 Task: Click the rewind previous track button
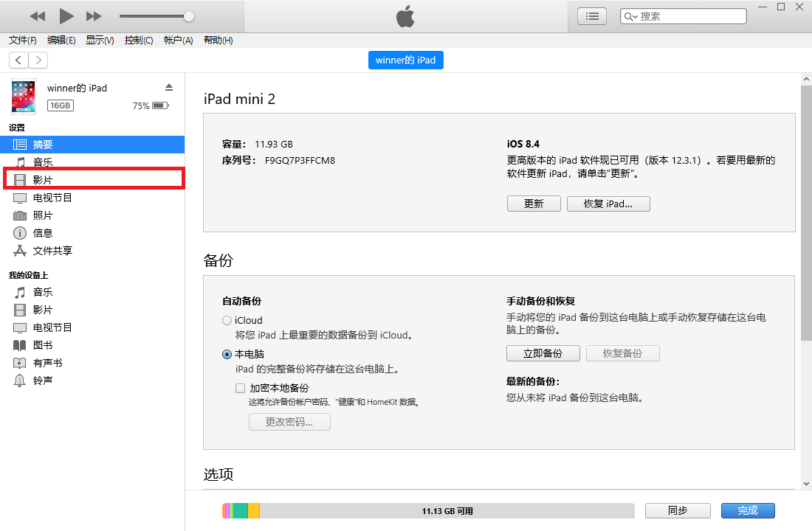(x=38, y=16)
